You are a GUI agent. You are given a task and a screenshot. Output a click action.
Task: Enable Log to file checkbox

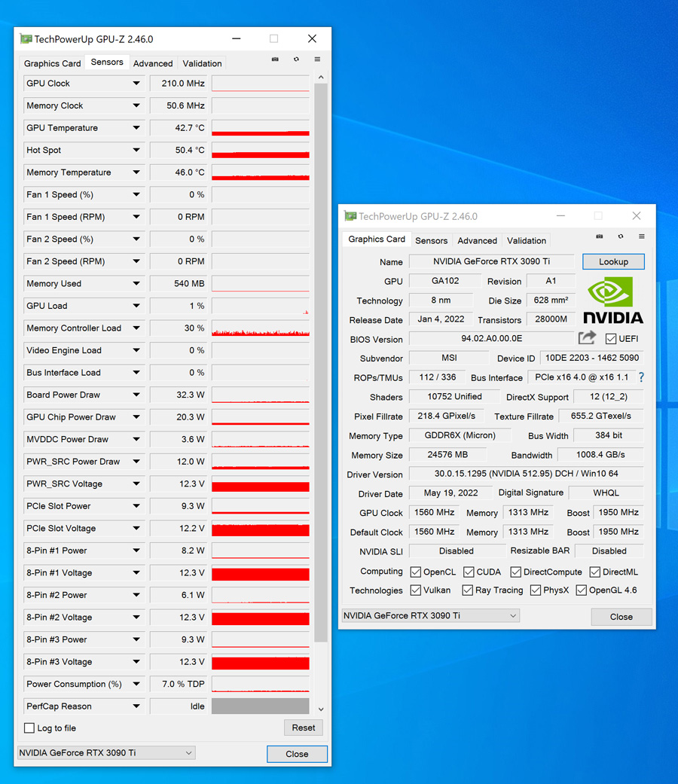pyautogui.click(x=29, y=728)
